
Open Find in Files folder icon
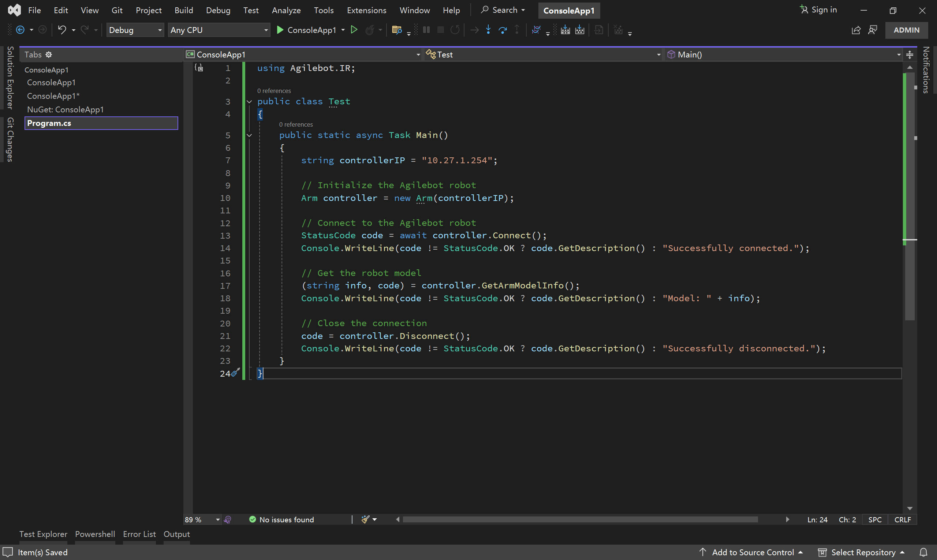(397, 30)
